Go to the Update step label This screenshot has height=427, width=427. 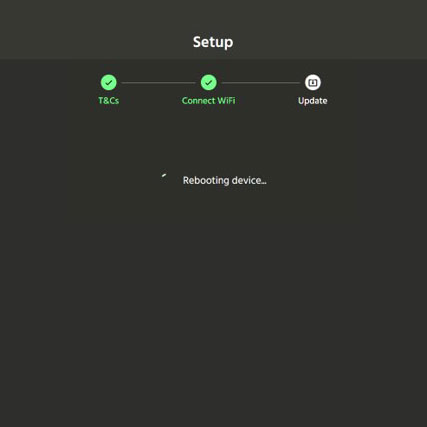click(x=313, y=101)
